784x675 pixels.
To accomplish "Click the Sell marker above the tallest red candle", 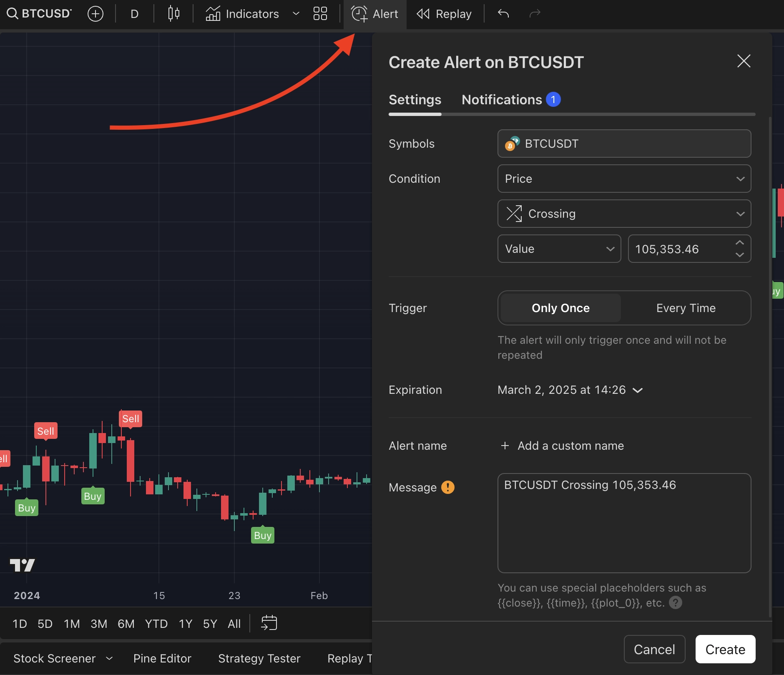I will click(x=131, y=419).
